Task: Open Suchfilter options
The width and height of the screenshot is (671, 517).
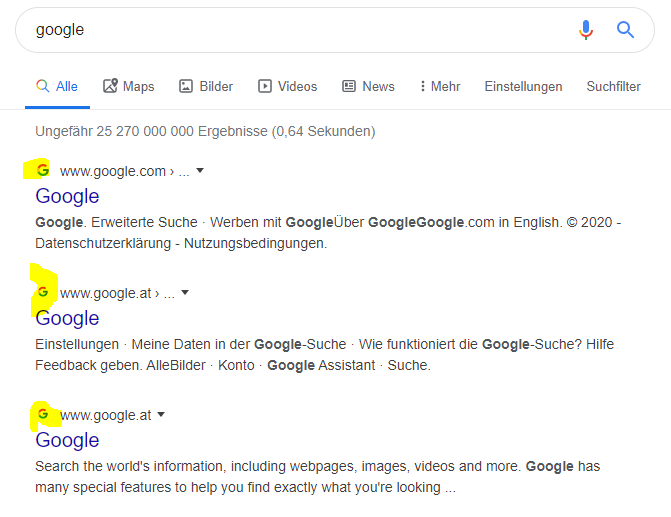Action: (613, 86)
